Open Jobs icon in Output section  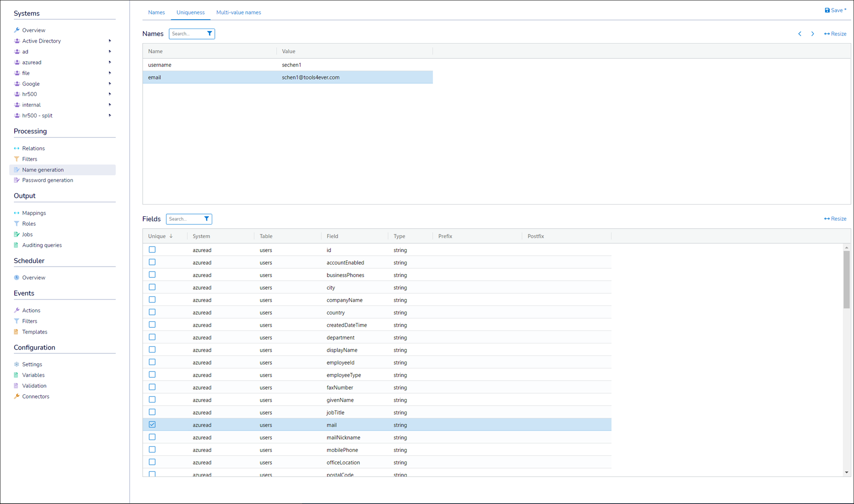(x=17, y=234)
